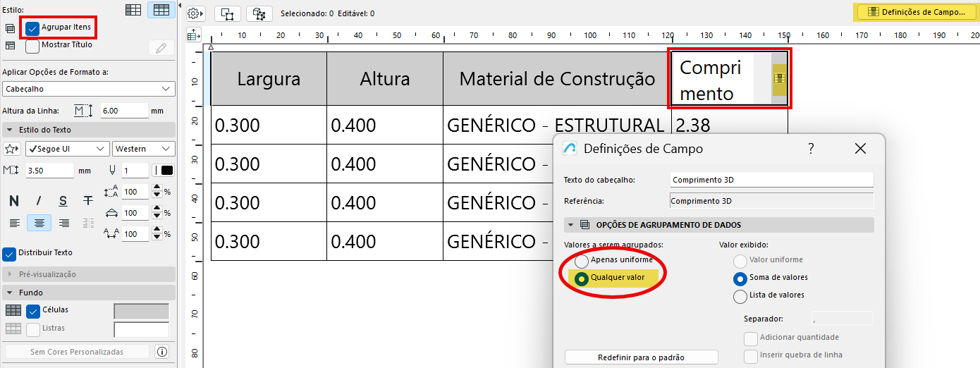This screenshot has width=980, height=368.
Task: Open the Segoe UI font dropdown
Action: (67, 149)
